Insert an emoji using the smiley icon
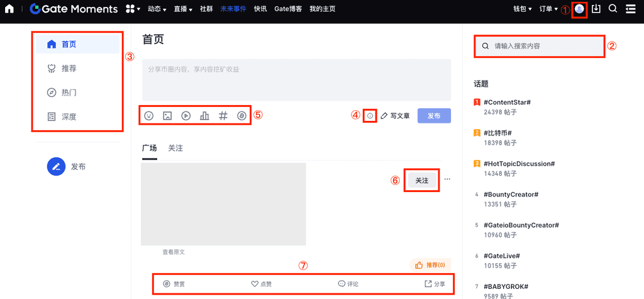Viewport: 644px width, 299px height. [149, 116]
